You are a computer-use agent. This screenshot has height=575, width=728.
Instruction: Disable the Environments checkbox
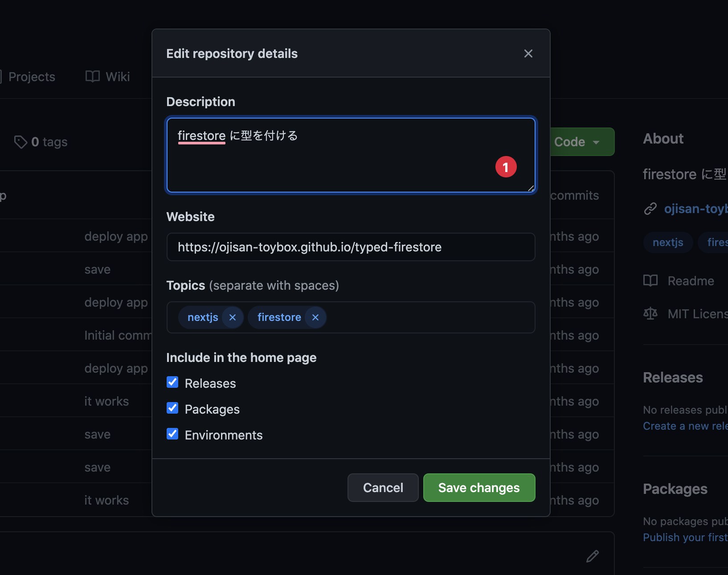[x=172, y=434]
